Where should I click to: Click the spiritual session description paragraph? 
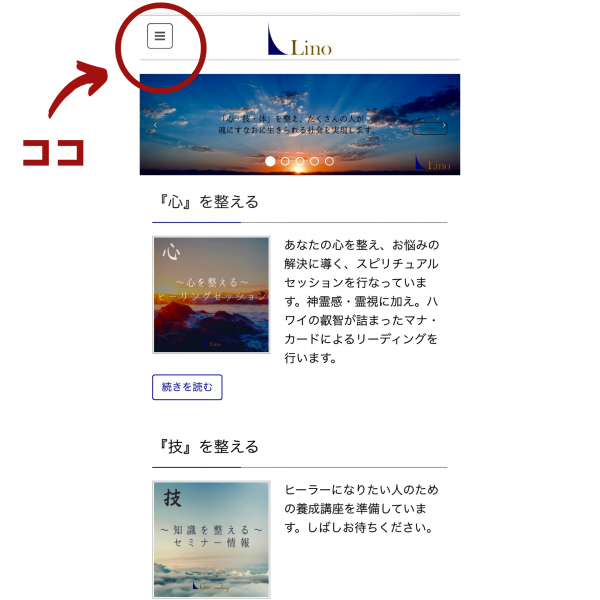(x=361, y=301)
